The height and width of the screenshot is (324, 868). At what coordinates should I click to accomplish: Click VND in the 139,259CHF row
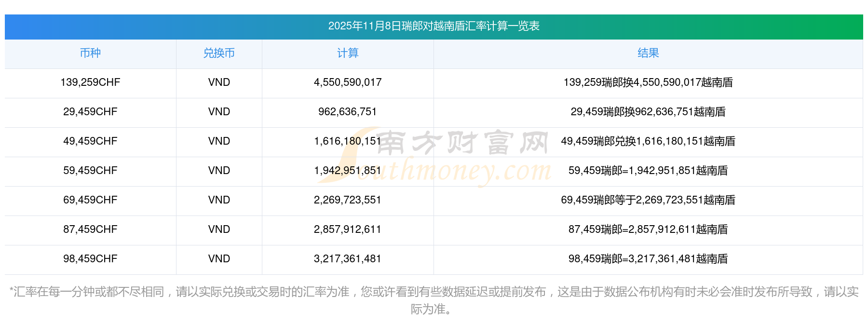[x=219, y=82]
